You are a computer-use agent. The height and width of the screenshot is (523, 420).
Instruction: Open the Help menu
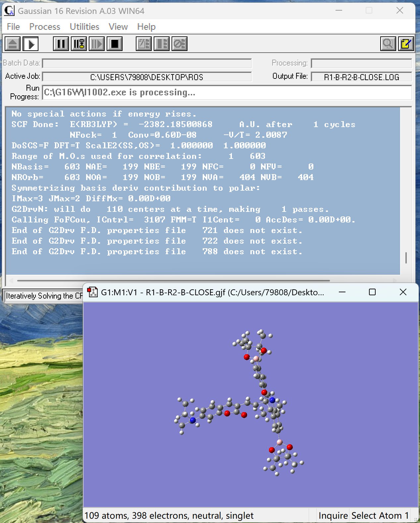146,26
